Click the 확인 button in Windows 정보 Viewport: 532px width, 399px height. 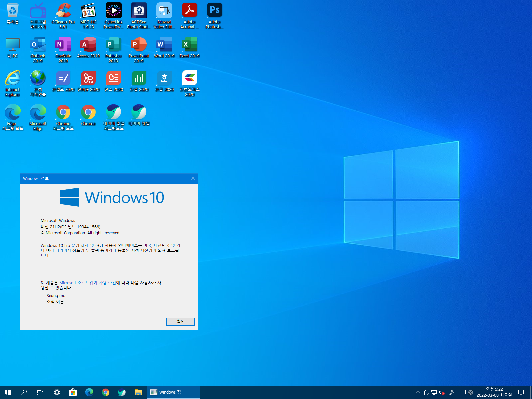pyautogui.click(x=181, y=321)
